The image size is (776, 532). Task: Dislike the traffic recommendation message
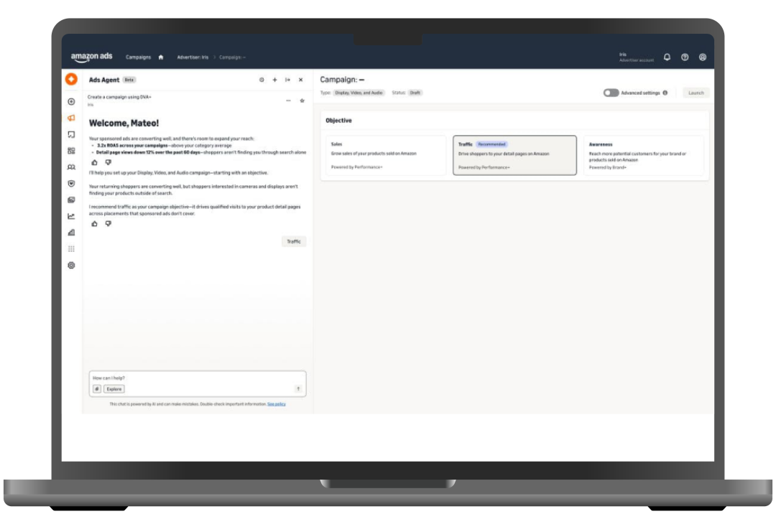[x=108, y=223]
